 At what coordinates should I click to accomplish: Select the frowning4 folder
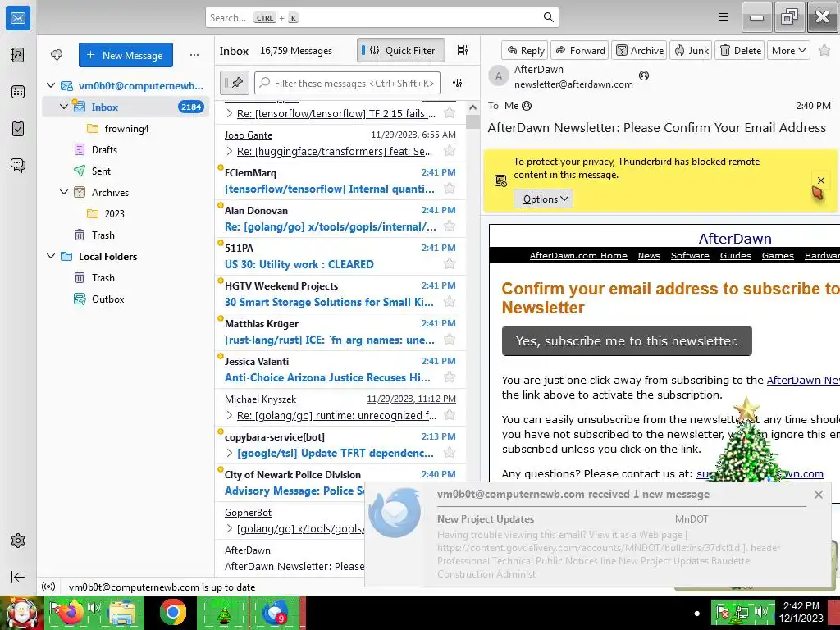click(x=126, y=128)
